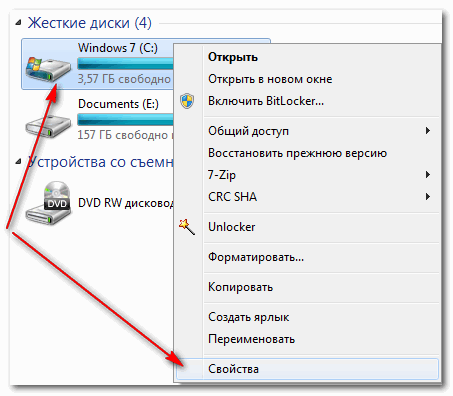
Task: Choose Unlocker from the context menu
Action: (x=307, y=227)
